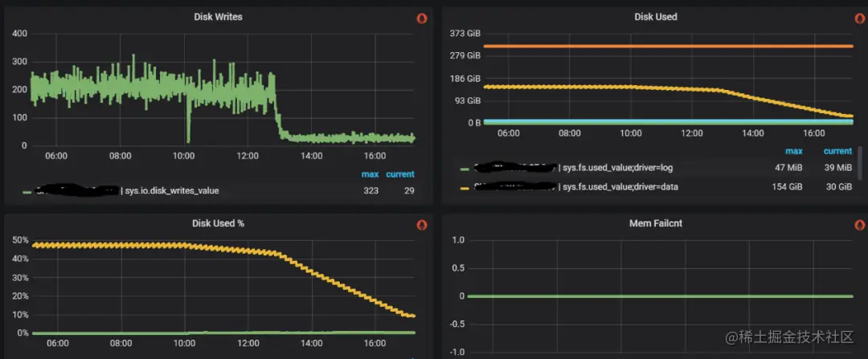Click the 323 max value in Disk Writes

pyautogui.click(x=371, y=191)
